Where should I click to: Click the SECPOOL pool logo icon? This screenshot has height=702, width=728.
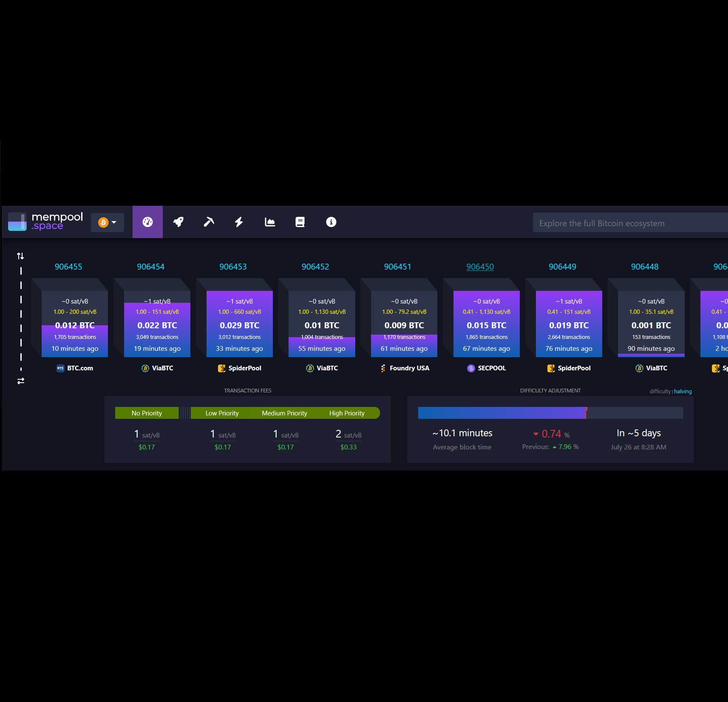(471, 368)
